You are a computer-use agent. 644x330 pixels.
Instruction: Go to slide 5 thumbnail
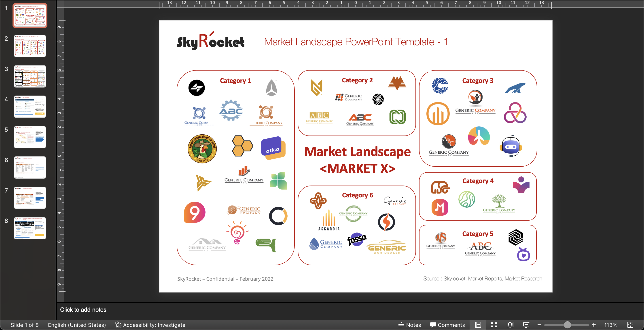coord(30,137)
